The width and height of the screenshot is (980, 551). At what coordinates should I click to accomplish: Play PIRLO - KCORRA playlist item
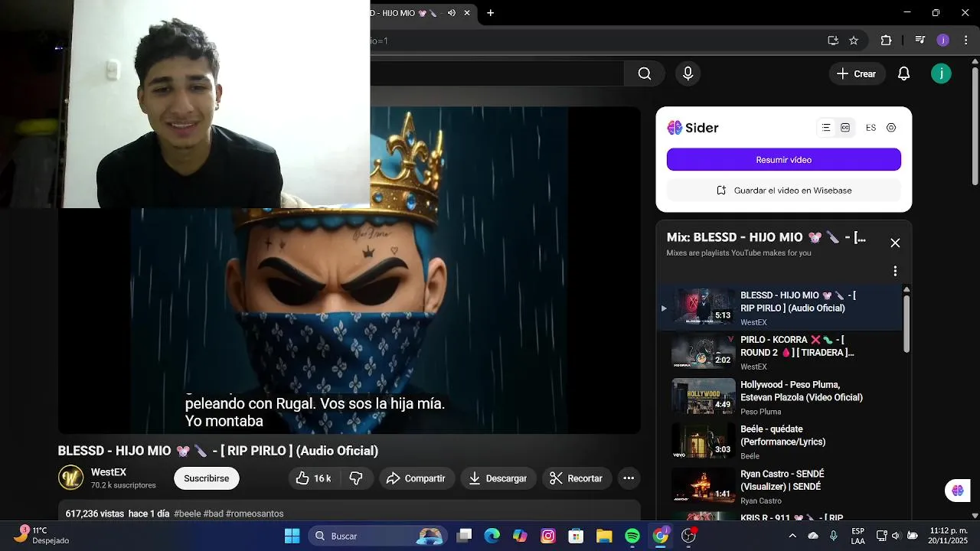781,352
